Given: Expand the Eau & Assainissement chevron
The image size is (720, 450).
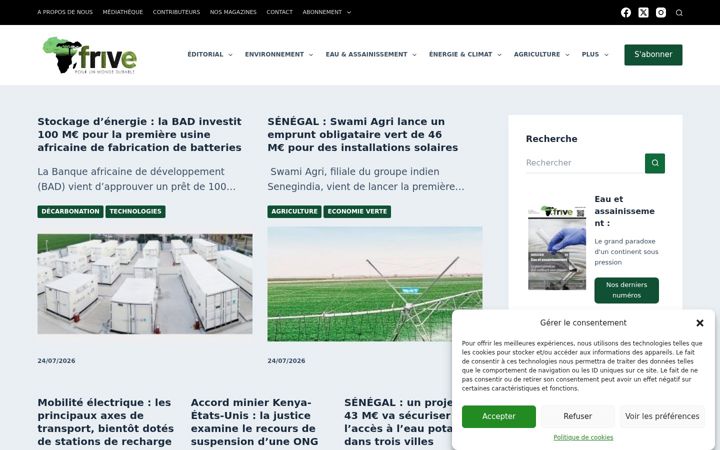Looking at the screenshot, I should [414, 55].
